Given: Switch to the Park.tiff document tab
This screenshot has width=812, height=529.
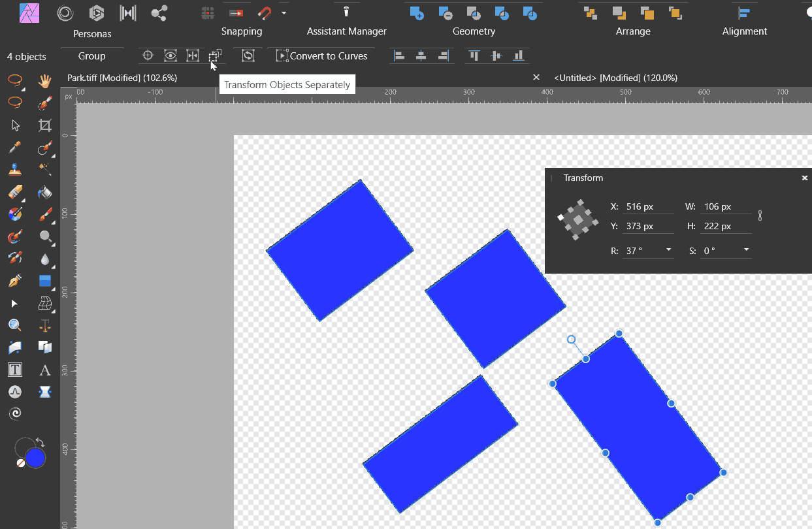Looking at the screenshot, I should 122,78.
